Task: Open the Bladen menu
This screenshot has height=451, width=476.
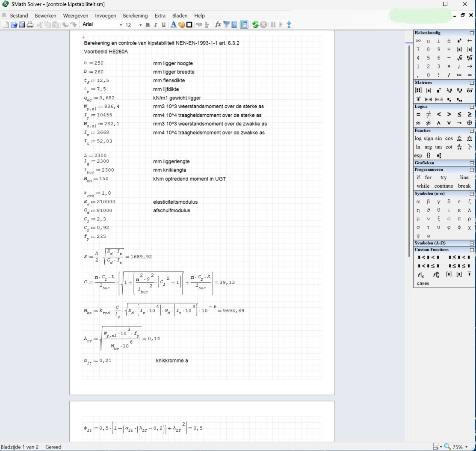Action: pyautogui.click(x=180, y=15)
